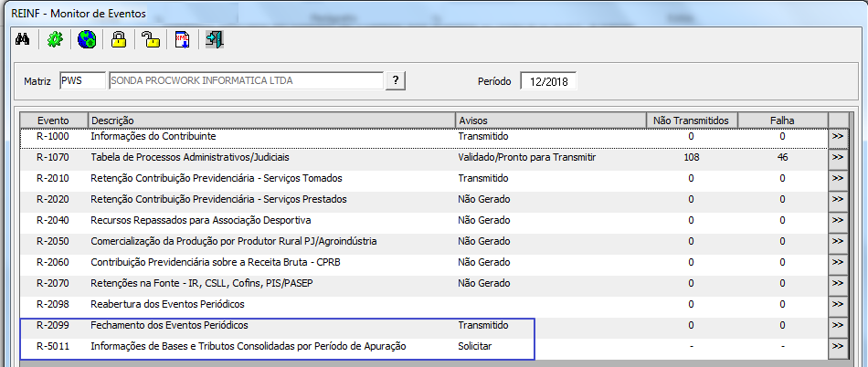
Task: Click the exit door icon
Action: coord(214,40)
